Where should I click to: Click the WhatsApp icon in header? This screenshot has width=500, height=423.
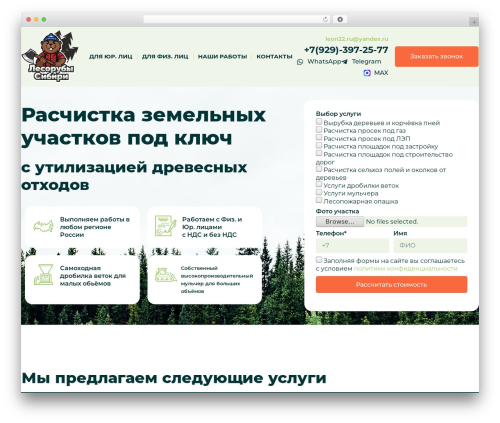coord(300,62)
